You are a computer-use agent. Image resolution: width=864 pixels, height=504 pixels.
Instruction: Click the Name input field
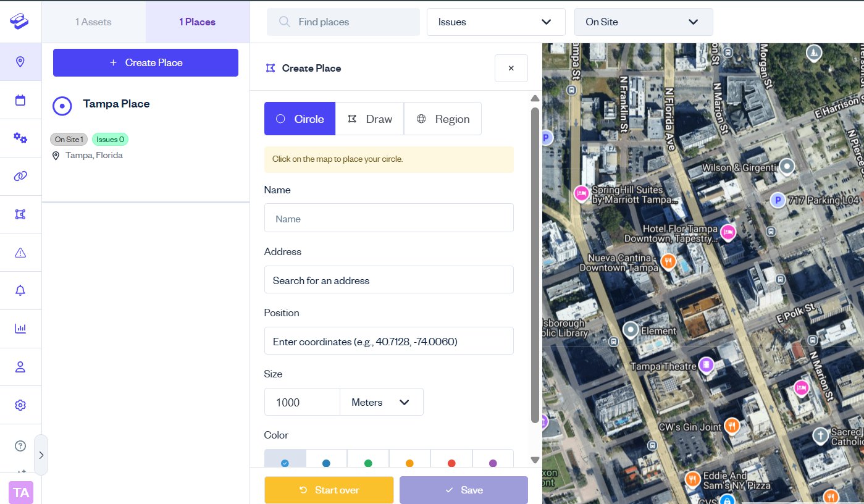point(388,218)
